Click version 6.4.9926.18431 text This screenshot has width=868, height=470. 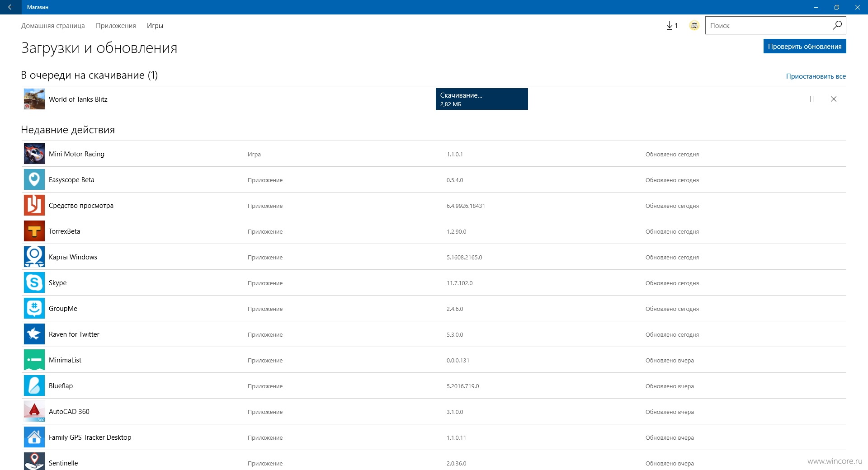pos(466,206)
